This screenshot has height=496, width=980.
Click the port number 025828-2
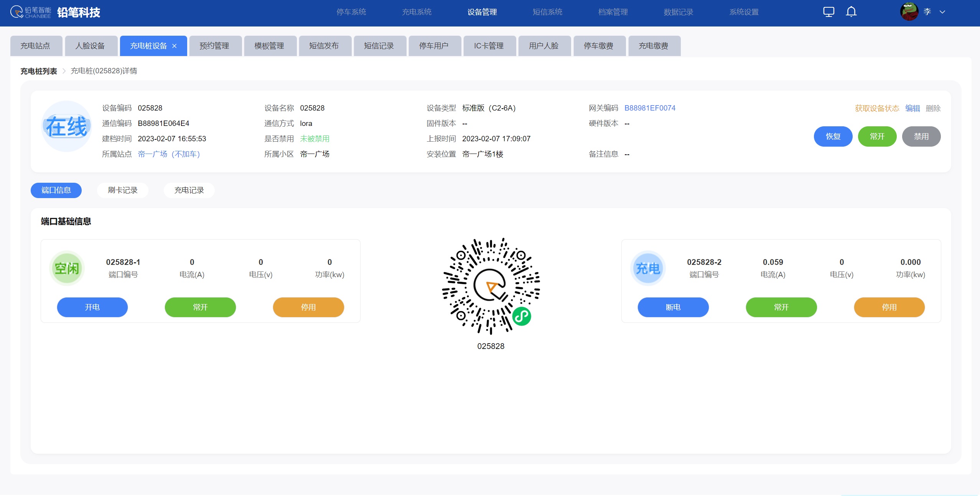(x=704, y=262)
